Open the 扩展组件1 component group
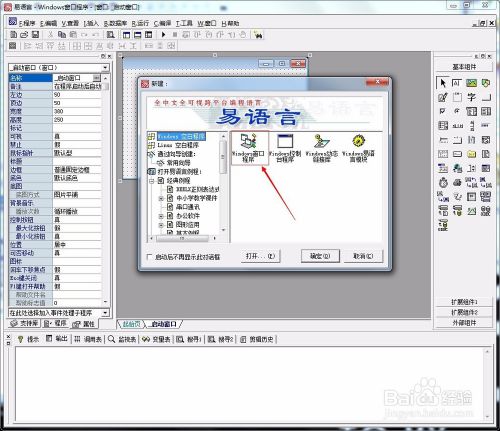Viewport: 500px width, 431px height. [464, 302]
